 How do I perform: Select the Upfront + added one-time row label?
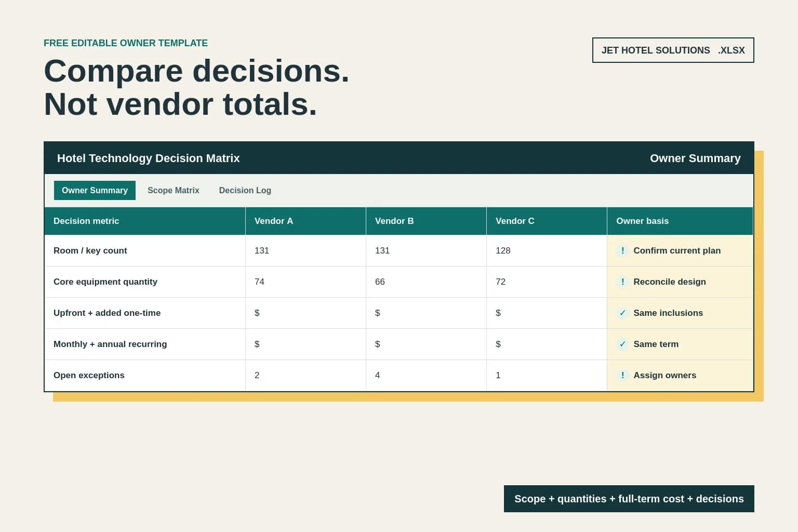pyautogui.click(x=107, y=313)
